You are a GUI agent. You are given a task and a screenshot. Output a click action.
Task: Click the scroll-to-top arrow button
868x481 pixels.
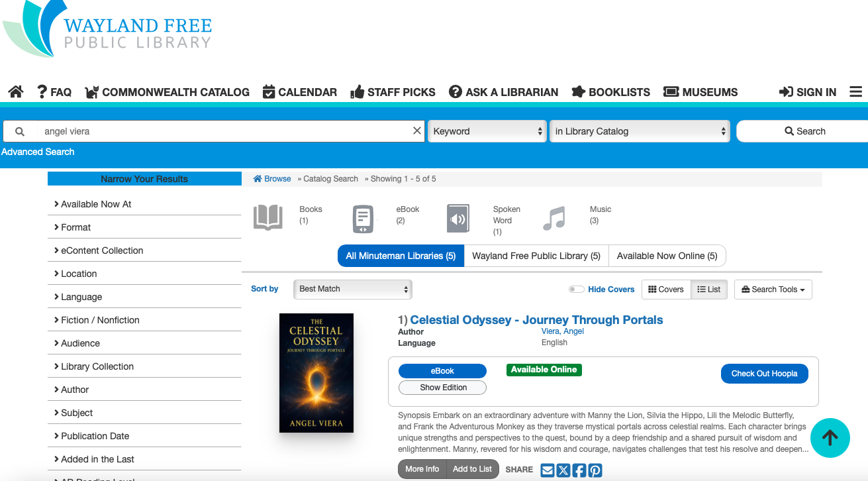tap(830, 438)
